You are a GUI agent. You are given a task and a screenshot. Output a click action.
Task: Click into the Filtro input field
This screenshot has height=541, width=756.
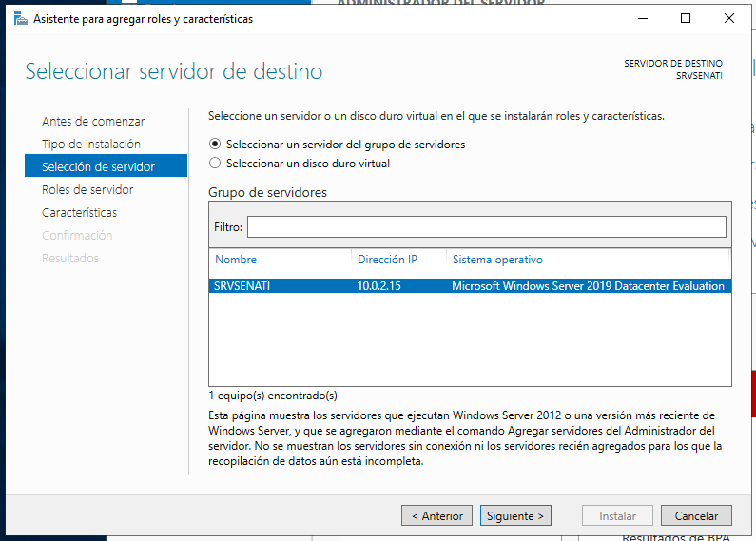[x=487, y=226]
